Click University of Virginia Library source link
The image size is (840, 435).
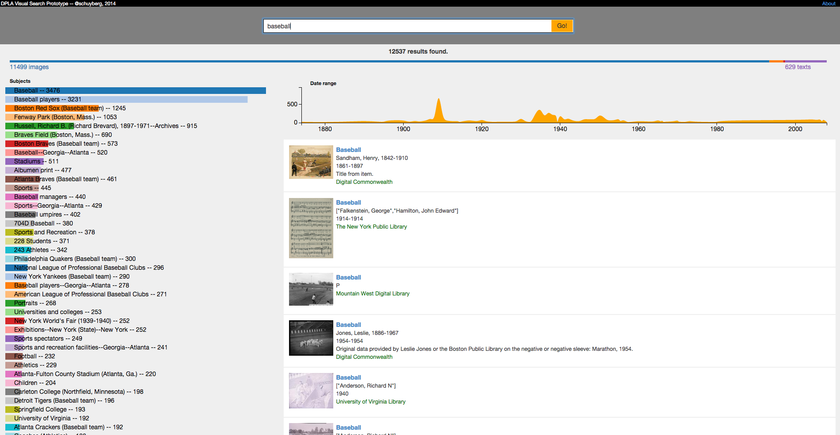point(371,401)
